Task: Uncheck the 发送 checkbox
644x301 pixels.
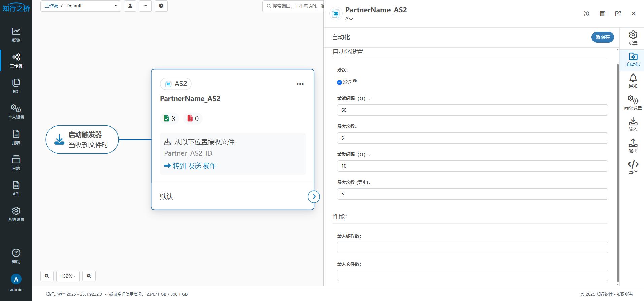Action: coord(339,82)
